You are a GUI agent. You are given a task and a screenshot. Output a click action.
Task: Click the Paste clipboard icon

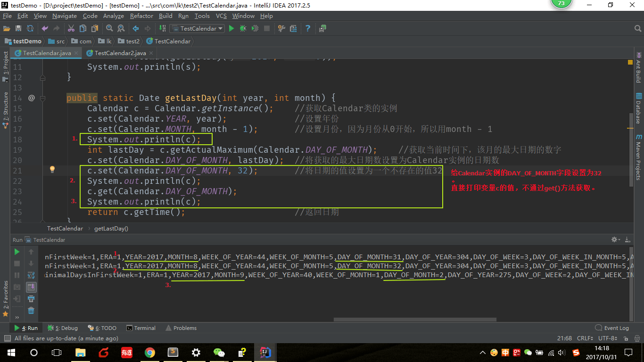[x=94, y=28]
